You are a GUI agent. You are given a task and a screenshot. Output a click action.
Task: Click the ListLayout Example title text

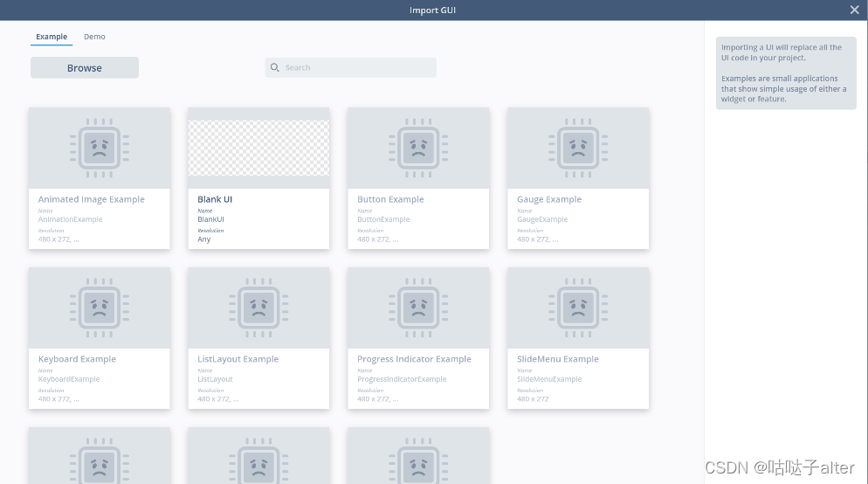[x=238, y=359]
